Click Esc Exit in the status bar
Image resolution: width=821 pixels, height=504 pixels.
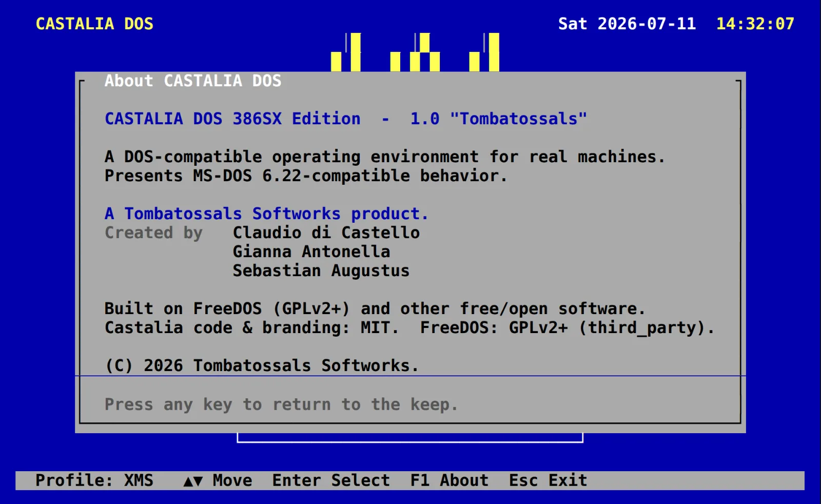tap(548, 481)
